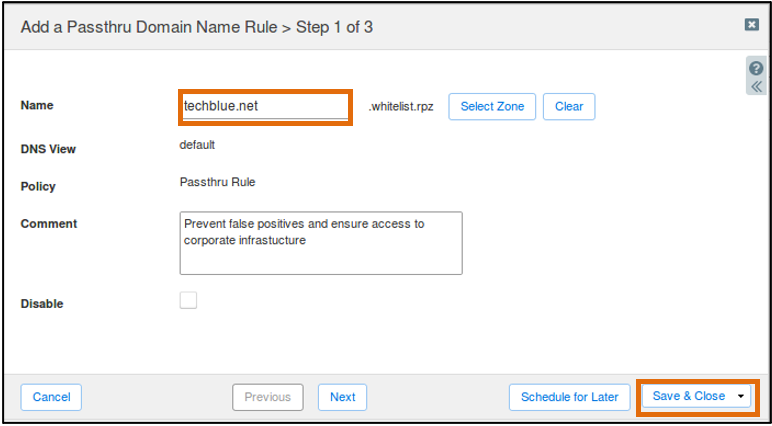Go to the Next step
The height and width of the screenshot is (426, 772).
(x=343, y=397)
